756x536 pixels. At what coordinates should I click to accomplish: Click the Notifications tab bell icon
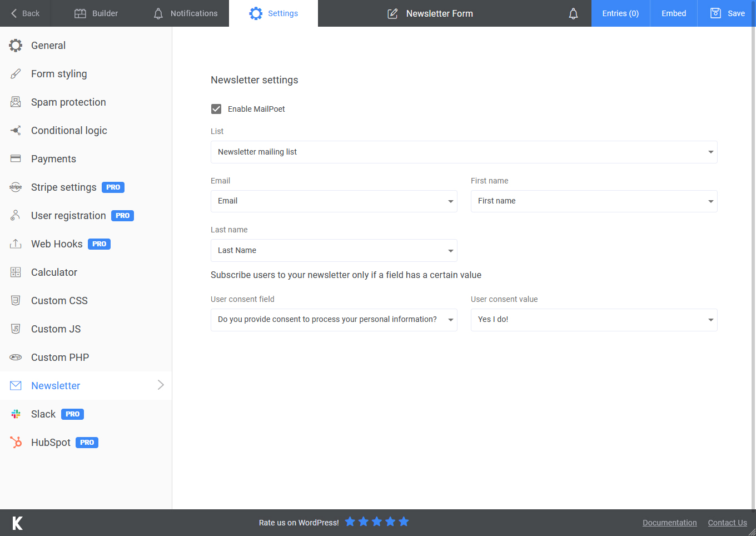[x=158, y=13]
